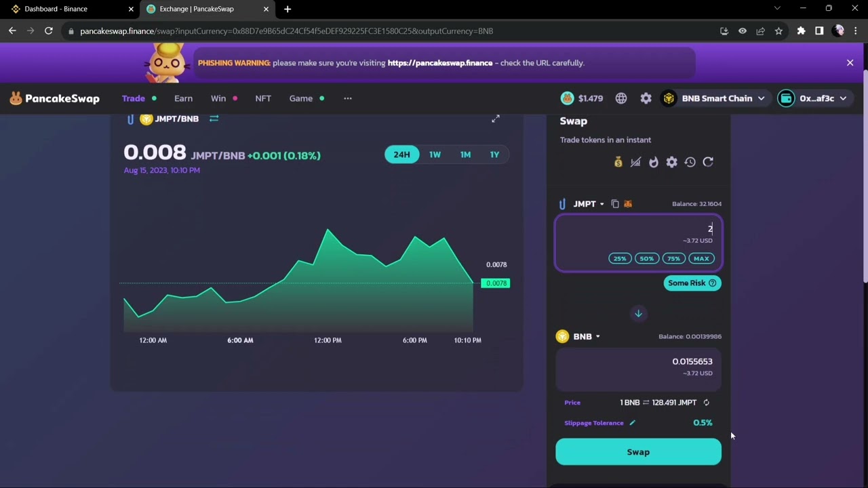
Task: Refresh the swap quote
Action: pyautogui.click(x=708, y=162)
